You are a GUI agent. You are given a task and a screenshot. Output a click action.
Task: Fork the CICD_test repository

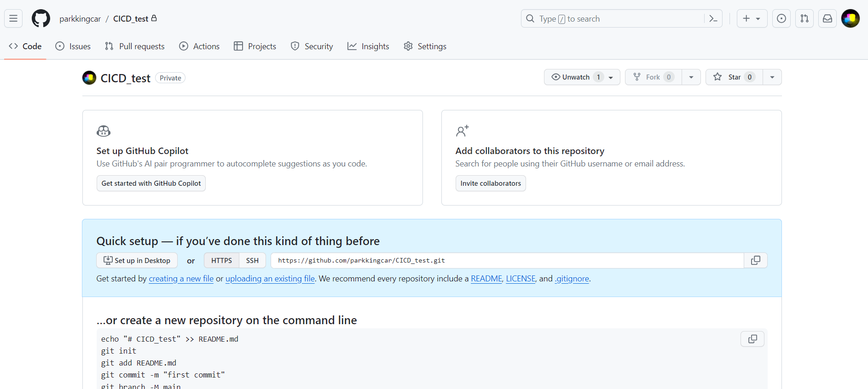(x=654, y=77)
